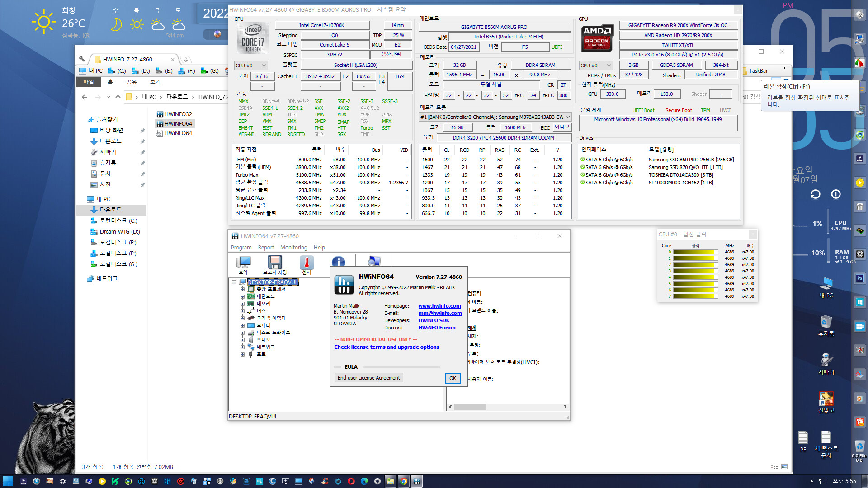Expand the 메인보드 tree node
Image resolution: width=868 pixels, height=488 pixels.
click(242, 296)
